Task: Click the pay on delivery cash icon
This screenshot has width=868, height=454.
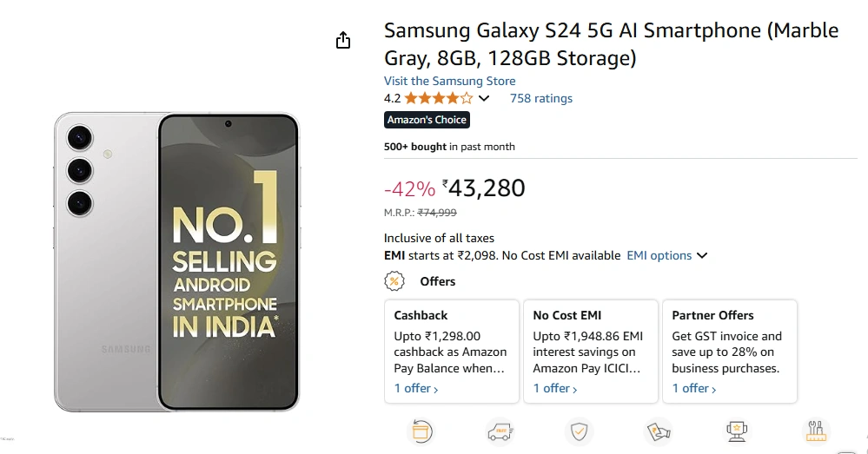Action: pos(658,431)
